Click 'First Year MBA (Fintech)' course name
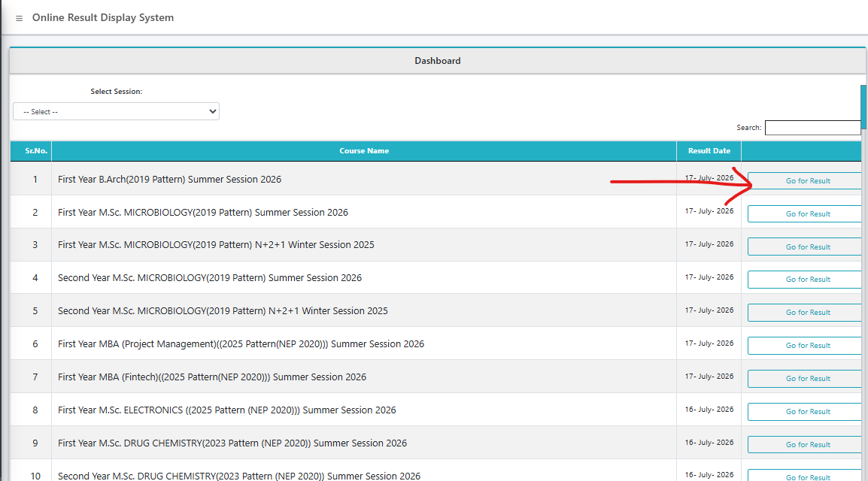Viewport: 868px width, 481px height. [x=212, y=377]
